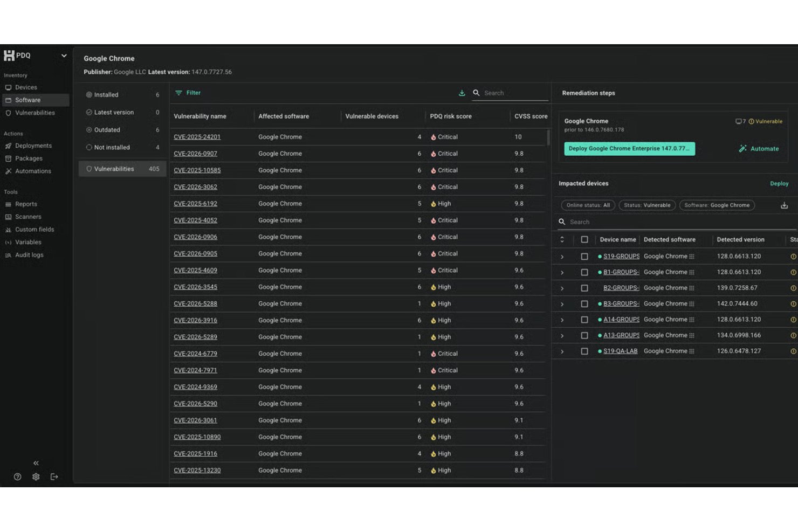This screenshot has height=532, width=798.
Task: Click the Automate button
Action: tap(759, 149)
